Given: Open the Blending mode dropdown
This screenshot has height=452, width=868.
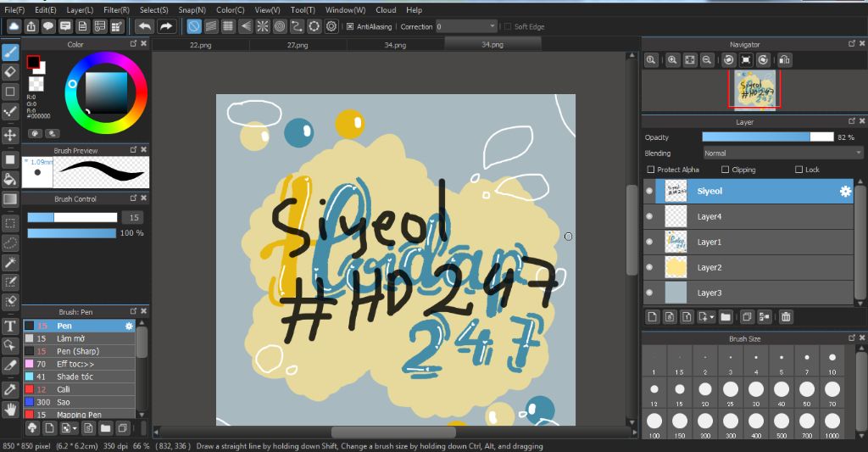Looking at the screenshot, I should [782, 153].
